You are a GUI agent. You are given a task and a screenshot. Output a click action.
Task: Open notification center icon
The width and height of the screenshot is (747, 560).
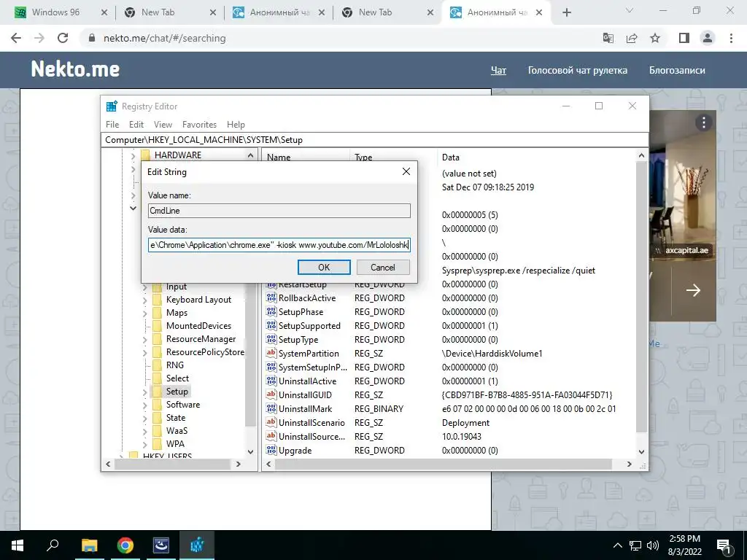(x=724, y=546)
